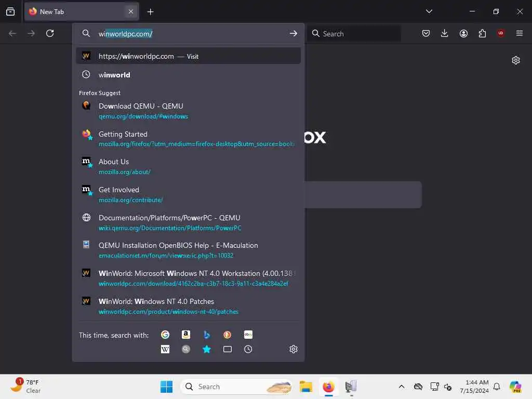Viewport: 532px width, 399px height.
Task: Click the Firefox View icon
Action: pyautogui.click(x=10, y=11)
